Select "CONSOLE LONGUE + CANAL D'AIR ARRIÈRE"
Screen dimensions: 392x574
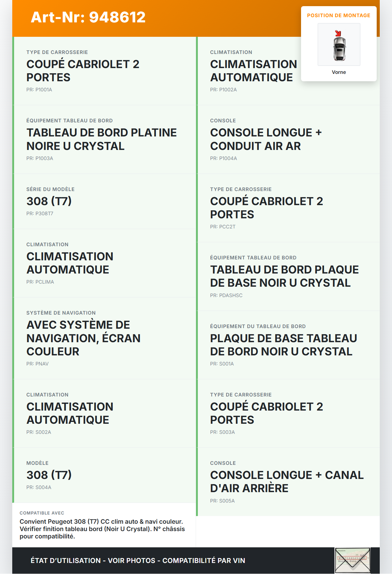(287, 481)
